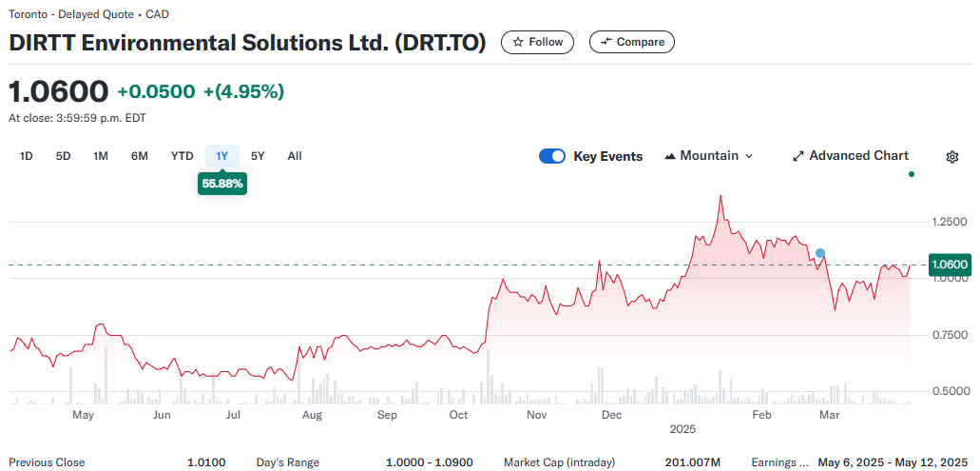Click the 55.88% return badge
Viewport: 980px width, 471px height.
click(x=222, y=184)
